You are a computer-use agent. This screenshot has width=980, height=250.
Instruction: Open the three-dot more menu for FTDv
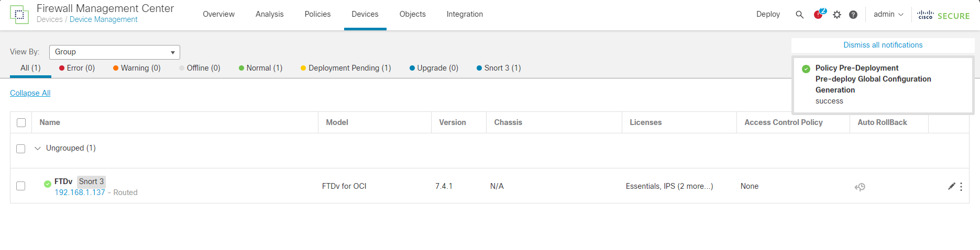coord(961,187)
